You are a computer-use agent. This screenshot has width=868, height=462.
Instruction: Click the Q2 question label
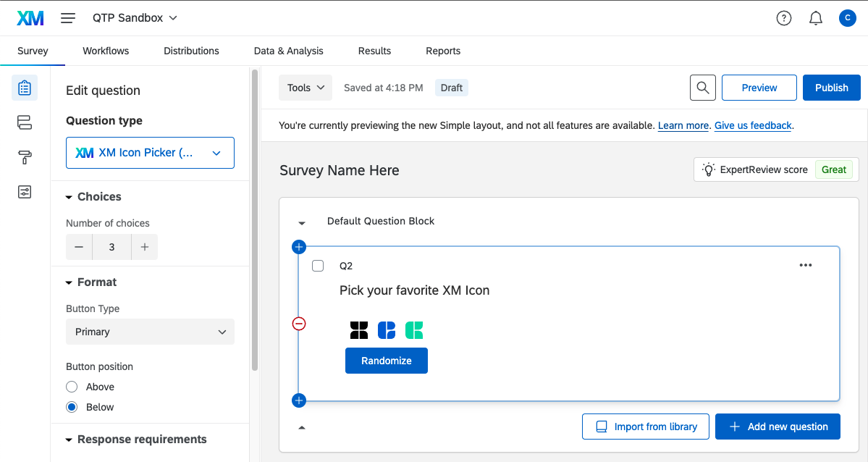tap(346, 266)
